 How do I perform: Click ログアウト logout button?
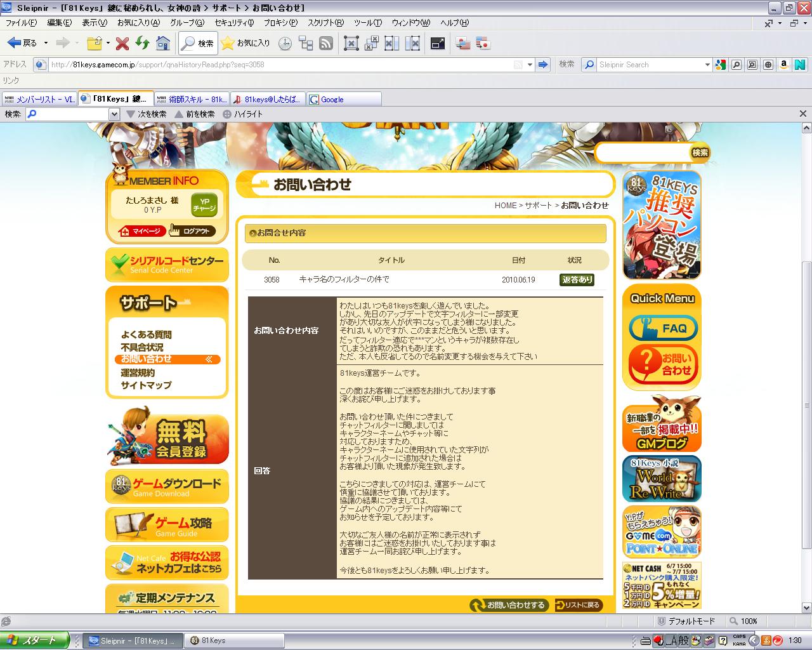point(193,231)
